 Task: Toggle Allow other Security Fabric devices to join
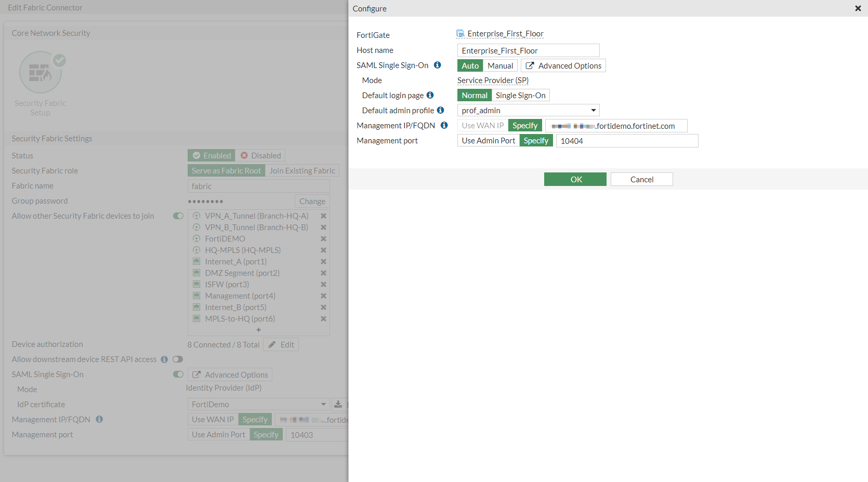coord(178,216)
